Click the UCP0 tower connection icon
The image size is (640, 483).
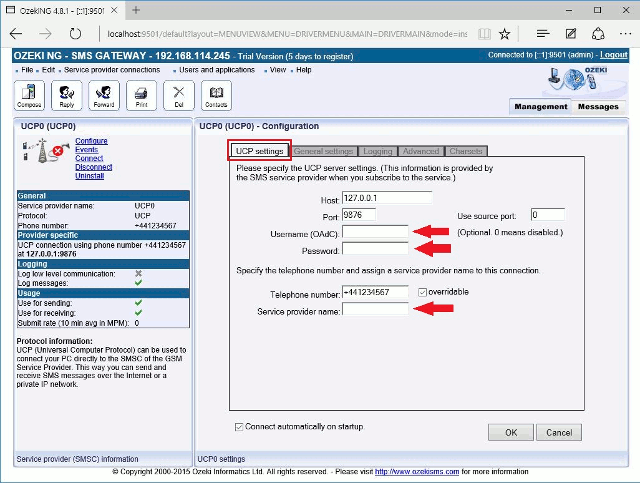44,151
